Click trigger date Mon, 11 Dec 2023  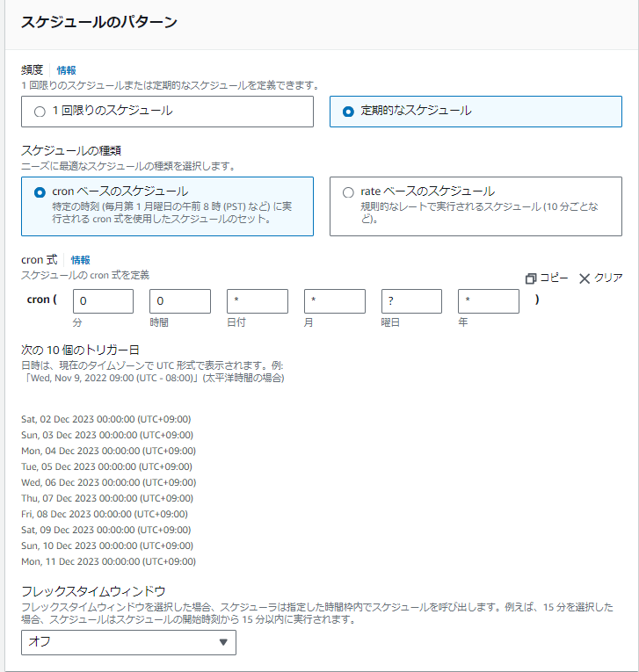tap(108, 562)
